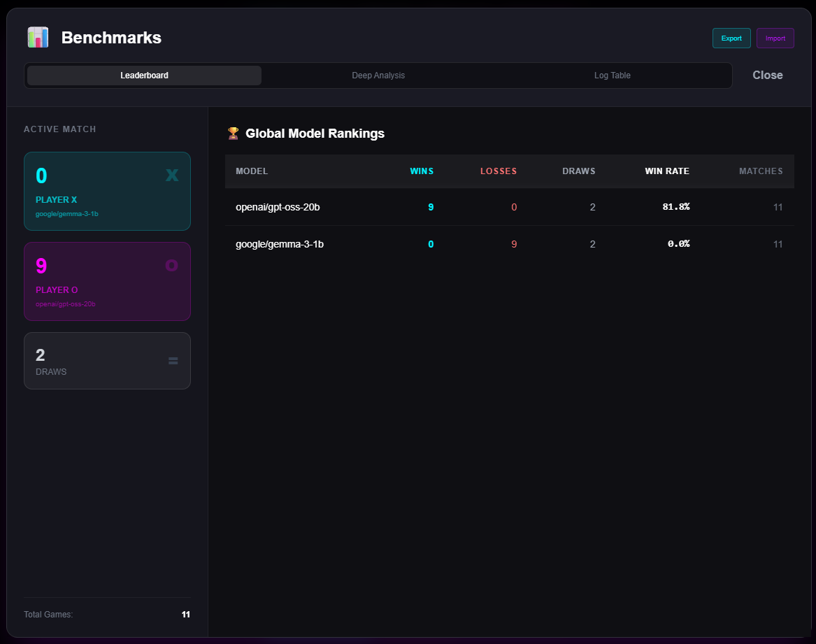This screenshot has width=816, height=644.
Task: Sort by the Wins column header
Action: pos(422,171)
